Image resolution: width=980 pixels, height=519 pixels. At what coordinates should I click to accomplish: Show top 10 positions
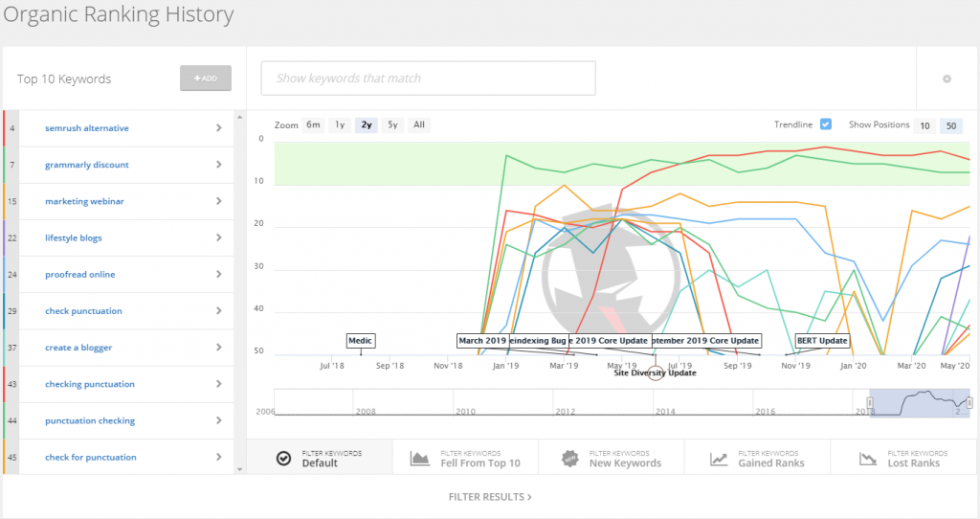[x=924, y=125]
